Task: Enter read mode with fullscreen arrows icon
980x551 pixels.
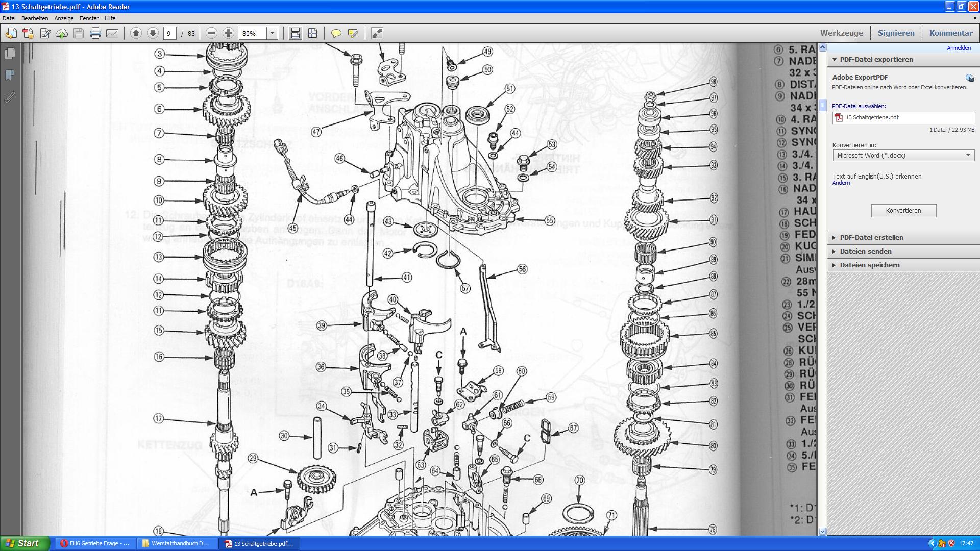Action: 377,34
